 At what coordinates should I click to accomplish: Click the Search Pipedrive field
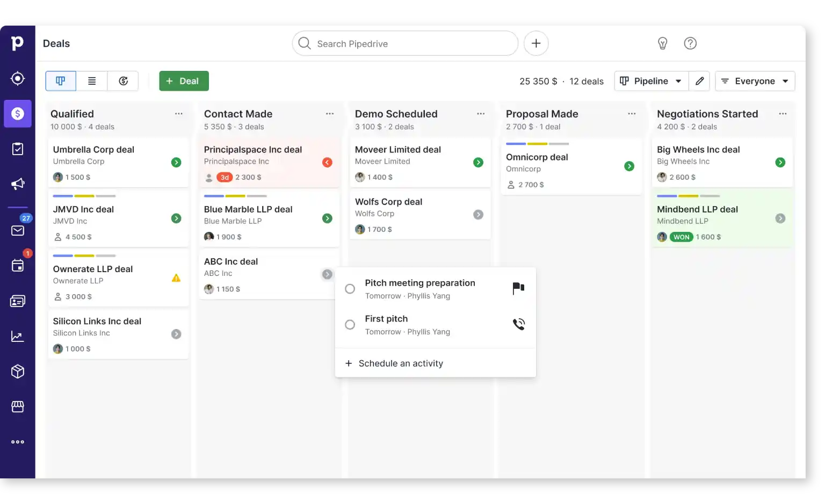[404, 43]
